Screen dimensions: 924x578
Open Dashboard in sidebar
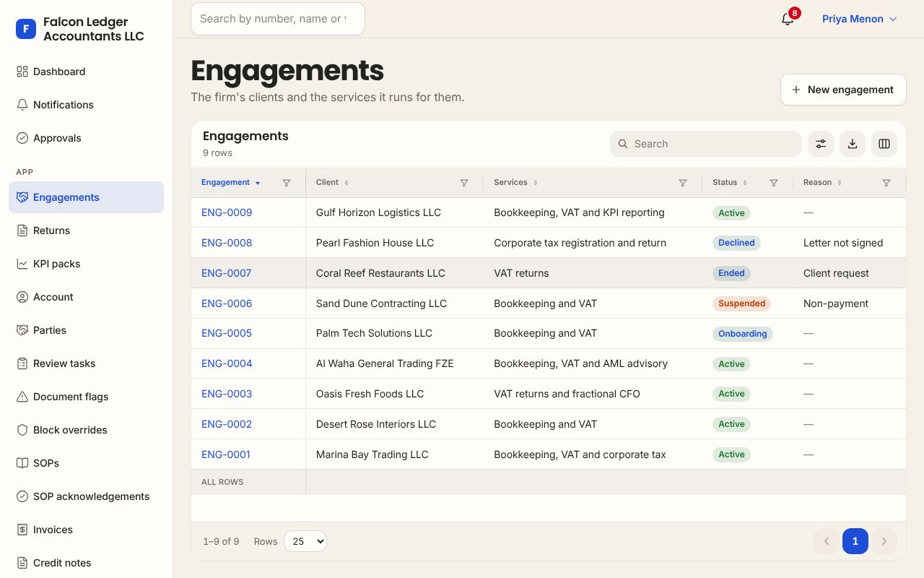coord(86,72)
